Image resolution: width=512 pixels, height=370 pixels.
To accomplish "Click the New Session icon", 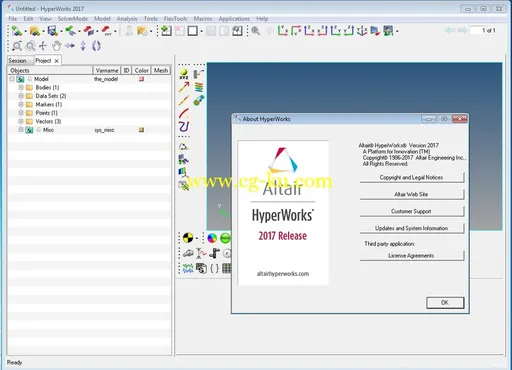I will [x=16, y=31].
